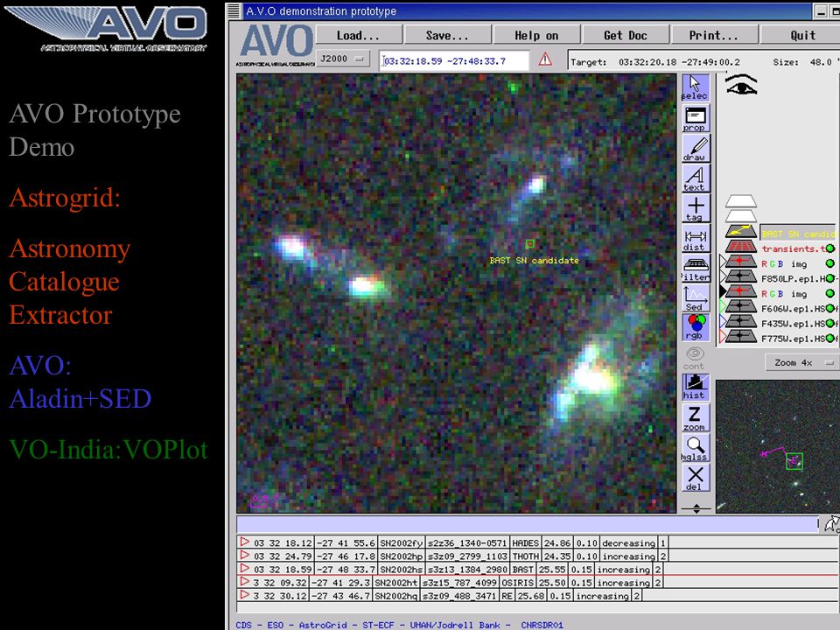
Task: Click the green BAST SN candidate square marker
Action: tap(530, 244)
